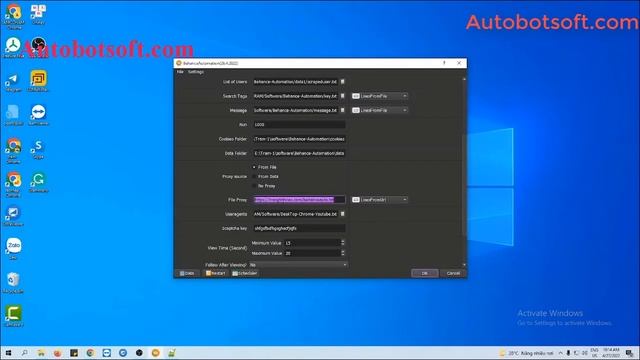Click View Time Minimum Value field
The height and width of the screenshot is (360, 640).
tap(312, 243)
